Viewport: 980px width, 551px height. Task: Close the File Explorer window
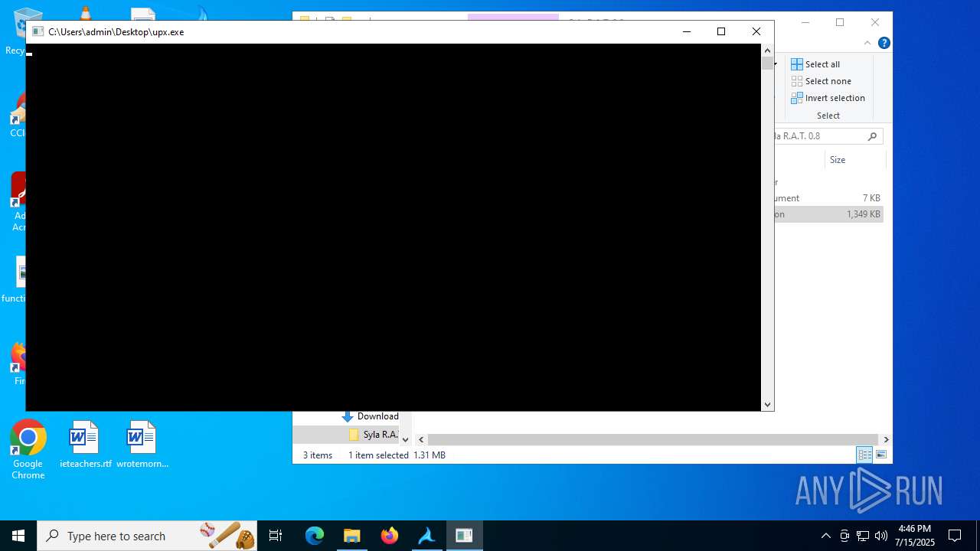pyautogui.click(x=875, y=22)
